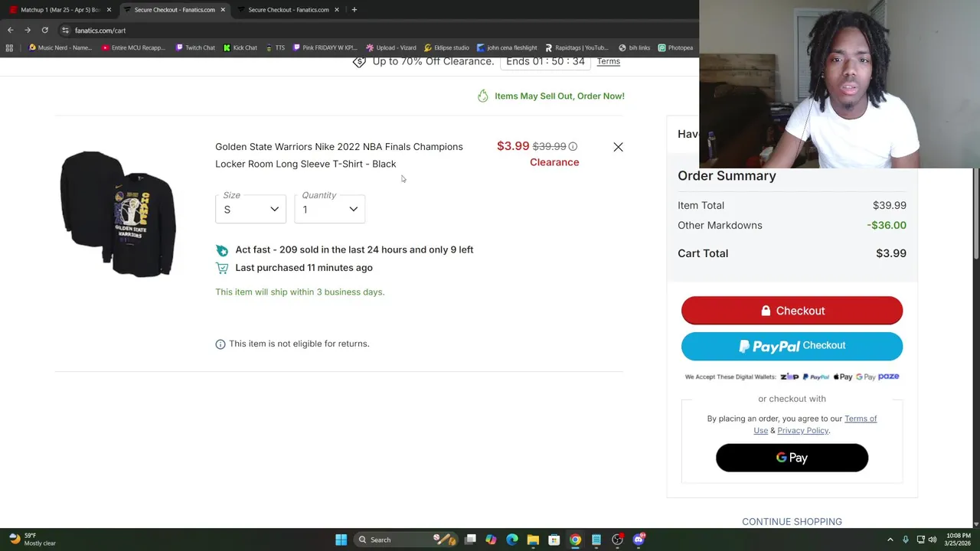Click the flame icon next to Items May Sell Out
980x551 pixels.
pyautogui.click(x=482, y=96)
